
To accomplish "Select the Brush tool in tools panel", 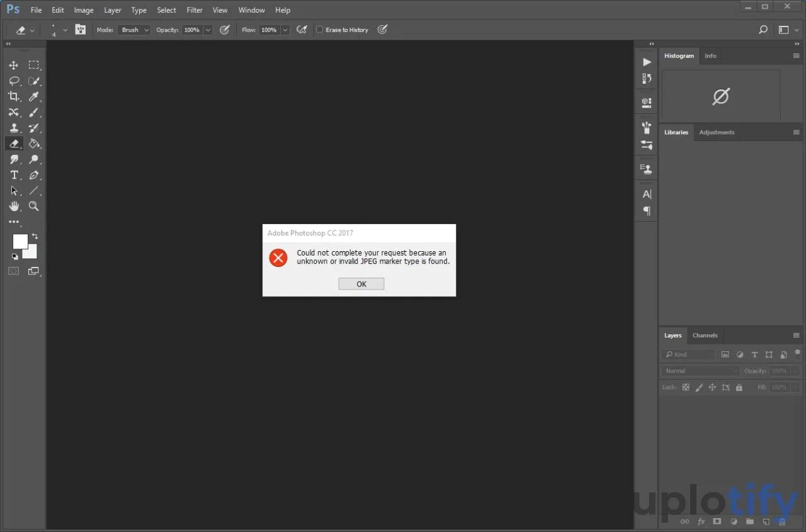I will point(34,112).
